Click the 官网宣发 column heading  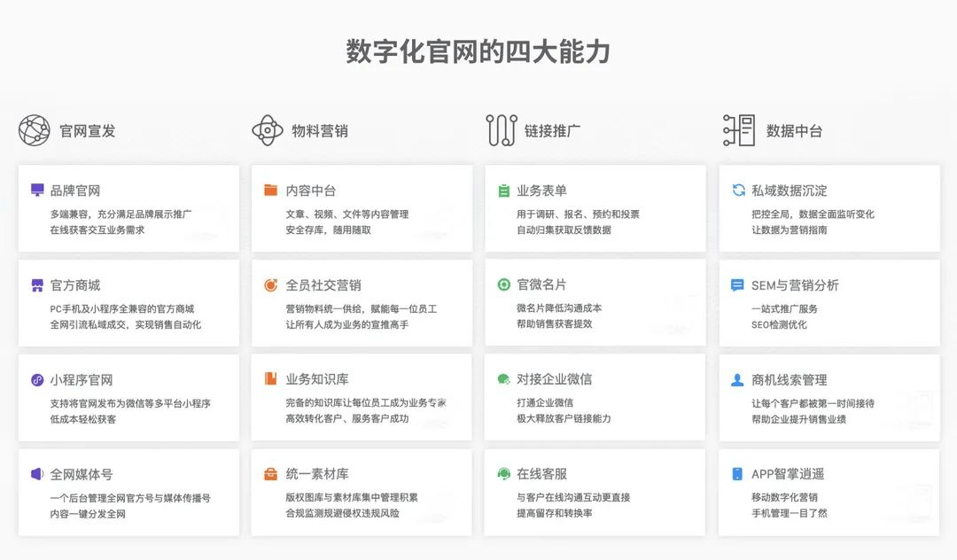87,130
